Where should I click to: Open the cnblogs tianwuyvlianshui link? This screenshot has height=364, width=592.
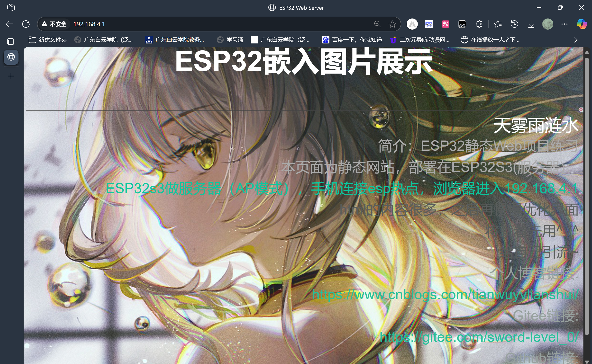[445, 295]
